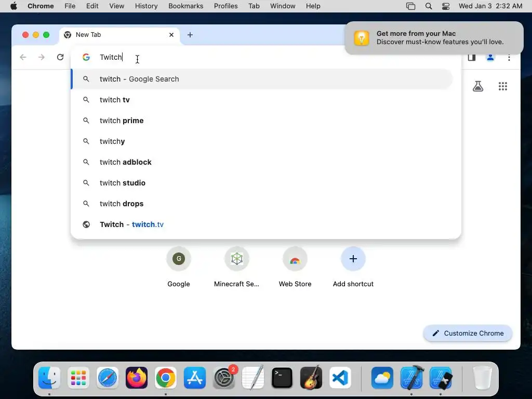Click the Chrome back arrow
The image size is (532, 399).
(x=23, y=57)
